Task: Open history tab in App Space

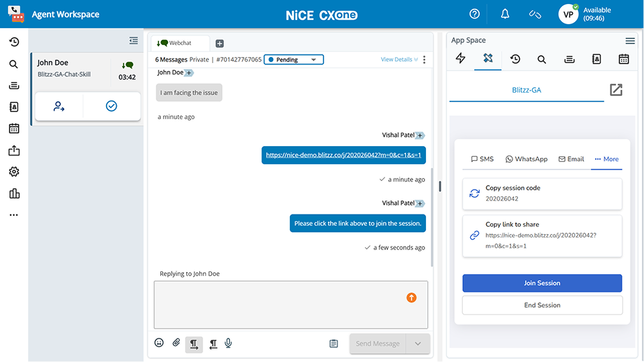Action: click(515, 59)
